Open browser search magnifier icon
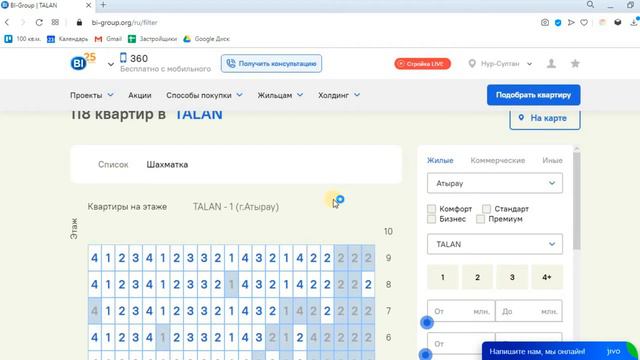Viewport: 640px width, 360px height. (590, 4)
